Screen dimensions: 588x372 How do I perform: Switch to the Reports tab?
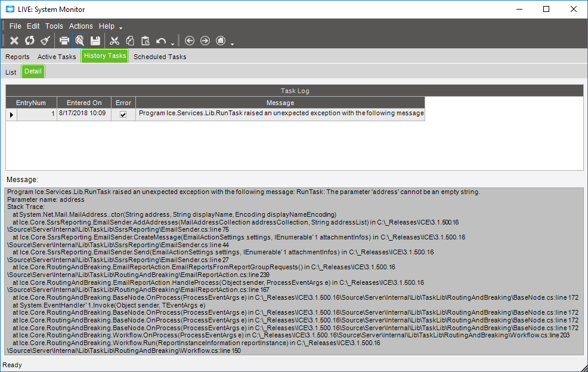pyautogui.click(x=17, y=57)
